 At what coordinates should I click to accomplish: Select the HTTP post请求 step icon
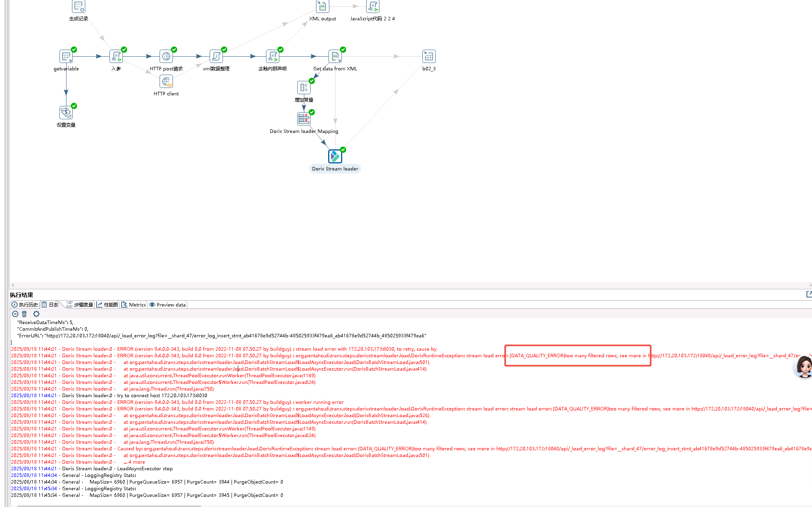[166, 56]
